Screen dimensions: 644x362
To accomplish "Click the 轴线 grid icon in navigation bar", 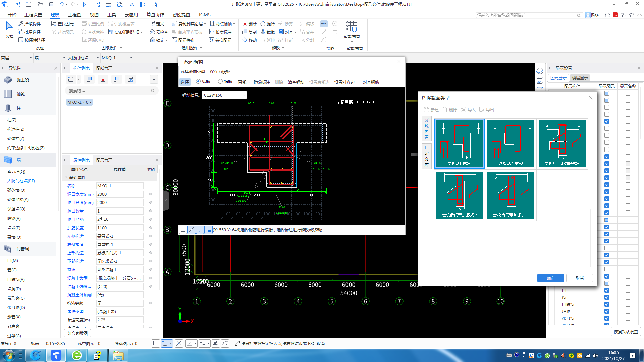I will pos(8,94).
